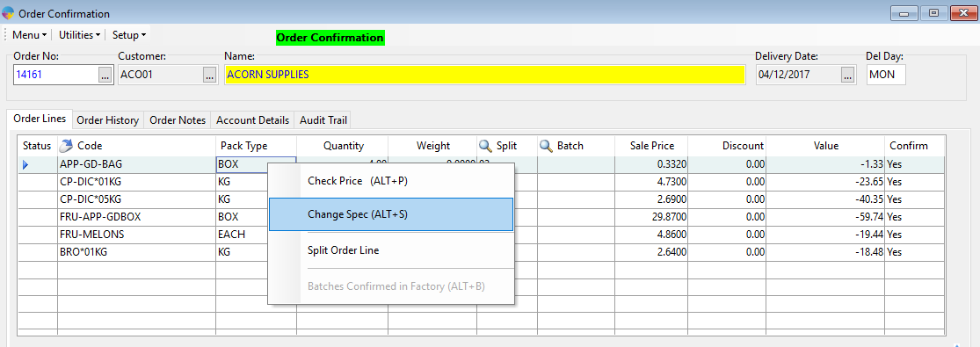Viewport: 980px width, 347px height.
Task: Click the value -40.35 cell
Action: tap(825, 199)
